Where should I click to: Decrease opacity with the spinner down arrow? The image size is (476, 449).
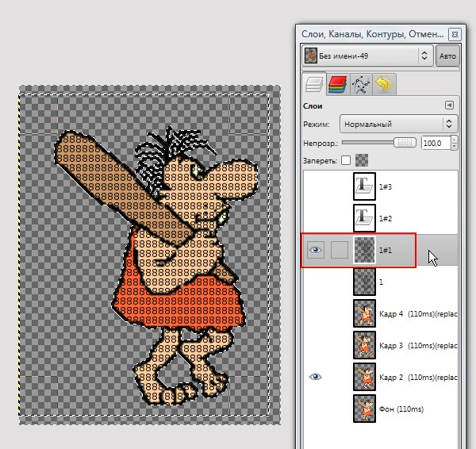coord(454,146)
